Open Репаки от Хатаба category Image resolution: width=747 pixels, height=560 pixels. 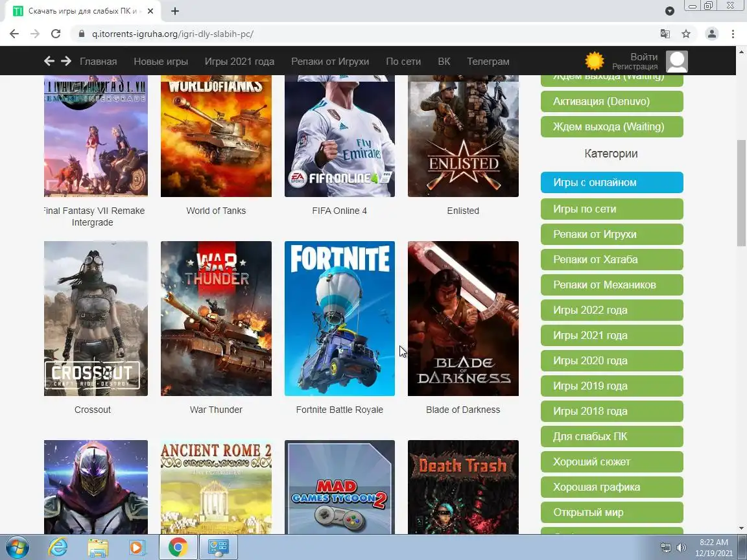pos(611,259)
